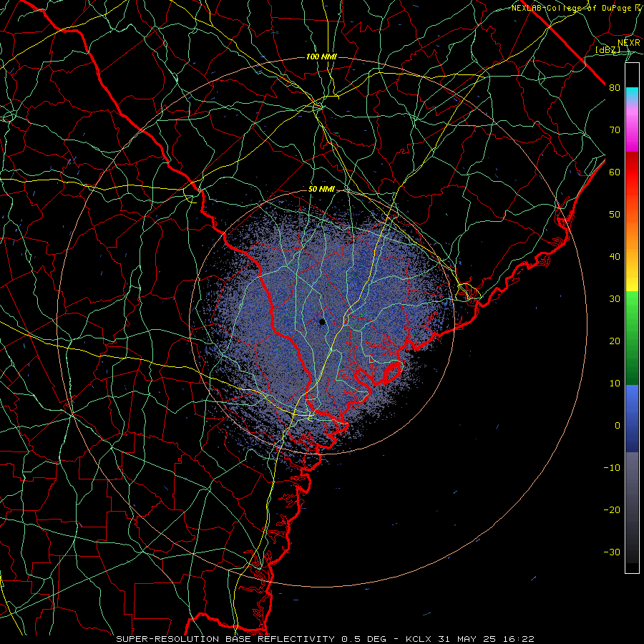Viewport: 644px width, 644px height.
Task: Click the 50 NMI range ring label
Action: (321, 190)
